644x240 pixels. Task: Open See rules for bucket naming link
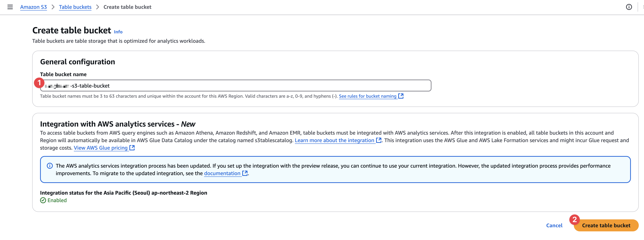click(367, 96)
